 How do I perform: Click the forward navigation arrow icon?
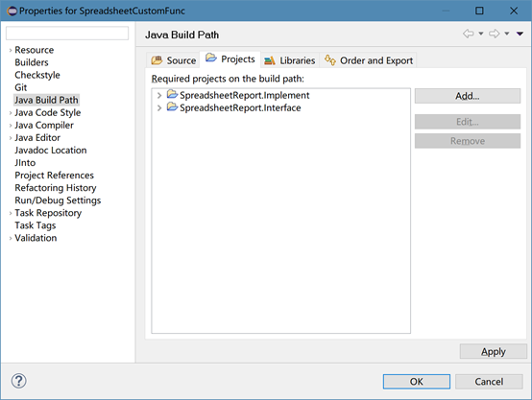click(494, 34)
